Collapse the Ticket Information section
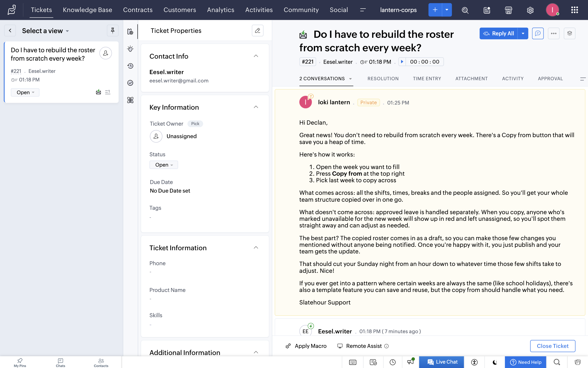The height and width of the screenshot is (368, 588). (x=256, y=248)
